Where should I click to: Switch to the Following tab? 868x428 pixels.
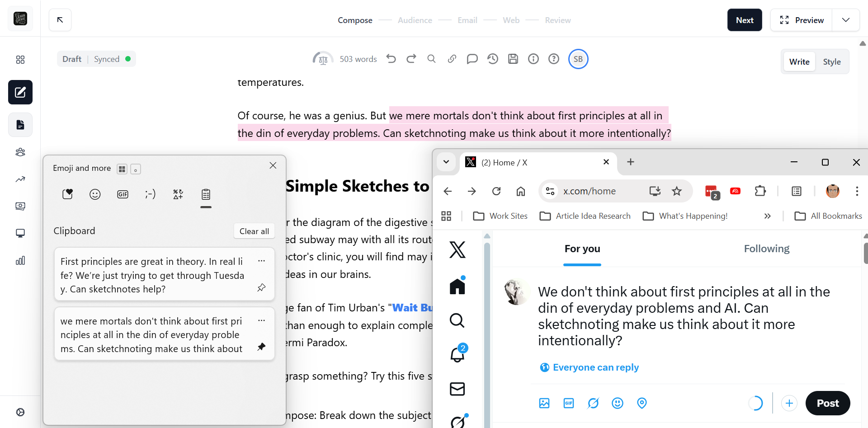(766, 249)
